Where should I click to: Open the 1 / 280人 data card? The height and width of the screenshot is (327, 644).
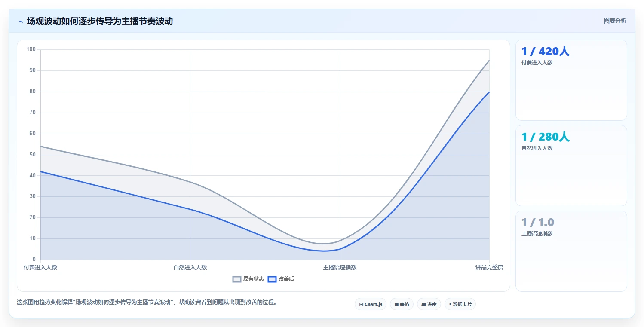(x=571, y=165)
